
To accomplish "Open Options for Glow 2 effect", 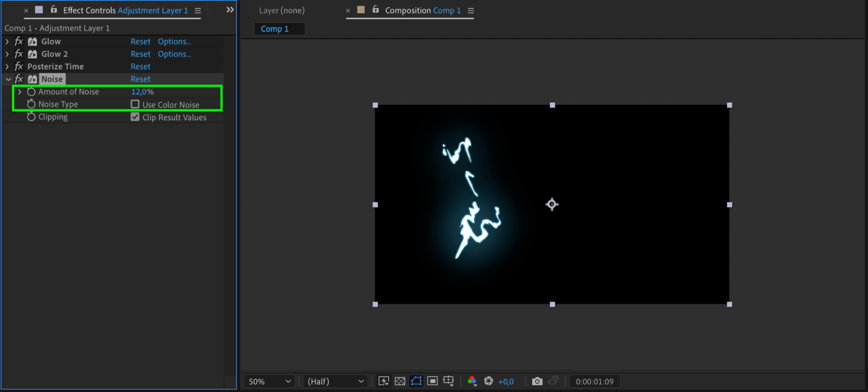I will pos(175,54).
